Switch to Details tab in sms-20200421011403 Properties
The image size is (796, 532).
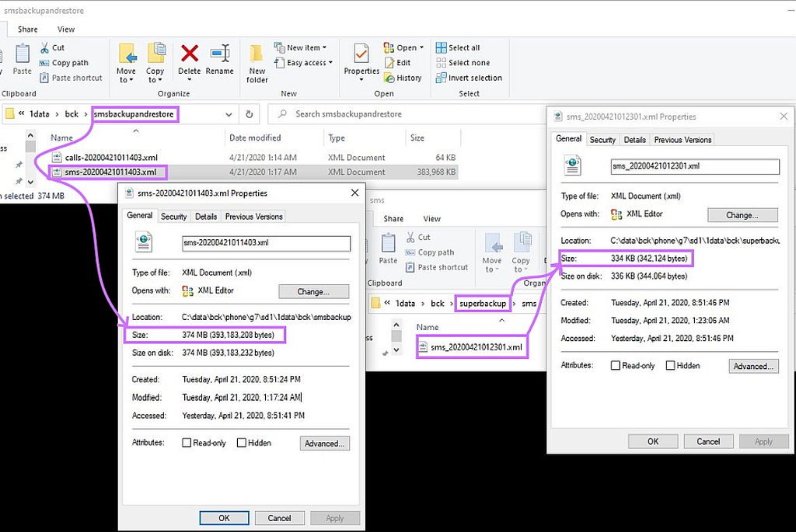(x=206, y=217)
